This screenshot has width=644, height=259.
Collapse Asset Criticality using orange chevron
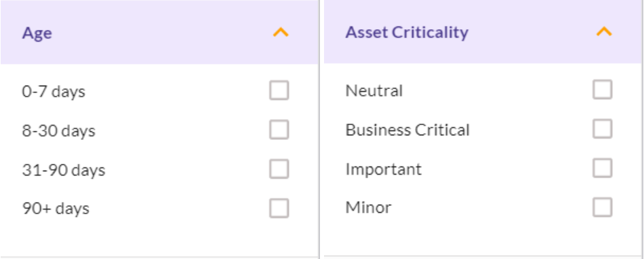click(x=604, y=32)
